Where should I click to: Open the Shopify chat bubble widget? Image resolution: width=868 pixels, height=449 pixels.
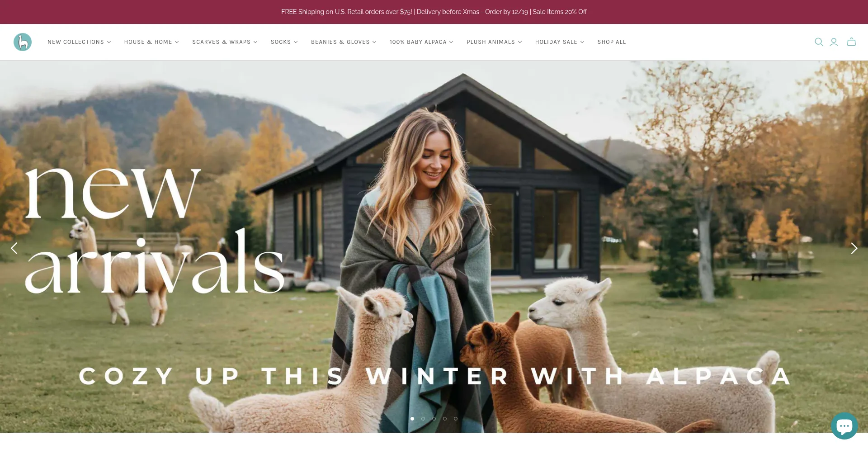844,426
